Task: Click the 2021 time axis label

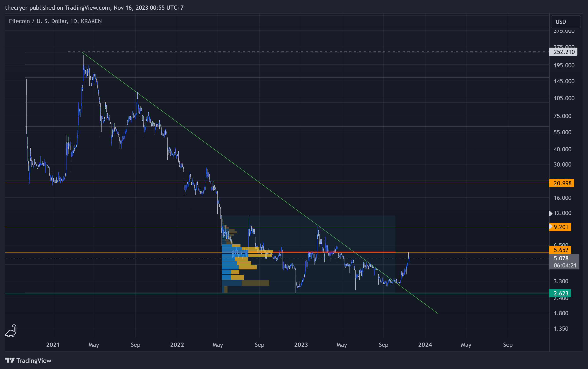Action: coord(53,345)
